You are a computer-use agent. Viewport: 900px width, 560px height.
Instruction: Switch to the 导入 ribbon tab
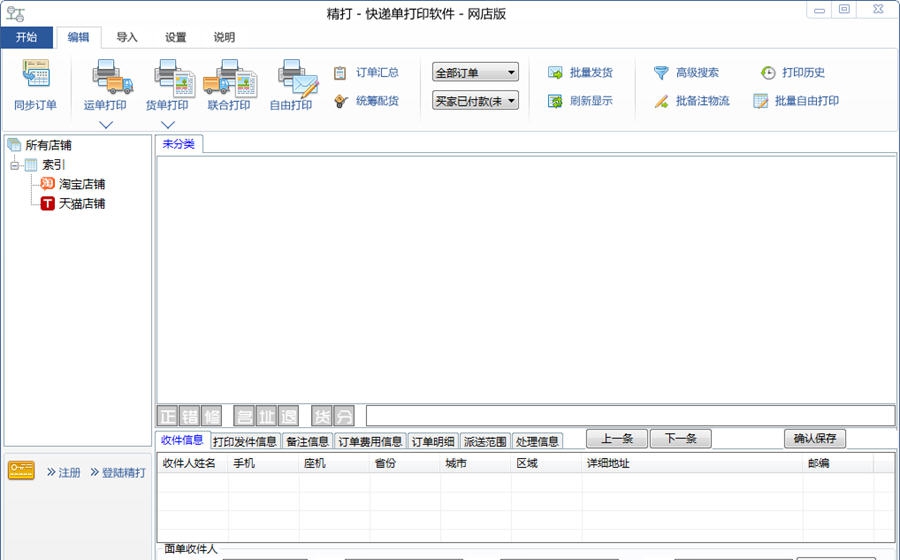[127, 38]
